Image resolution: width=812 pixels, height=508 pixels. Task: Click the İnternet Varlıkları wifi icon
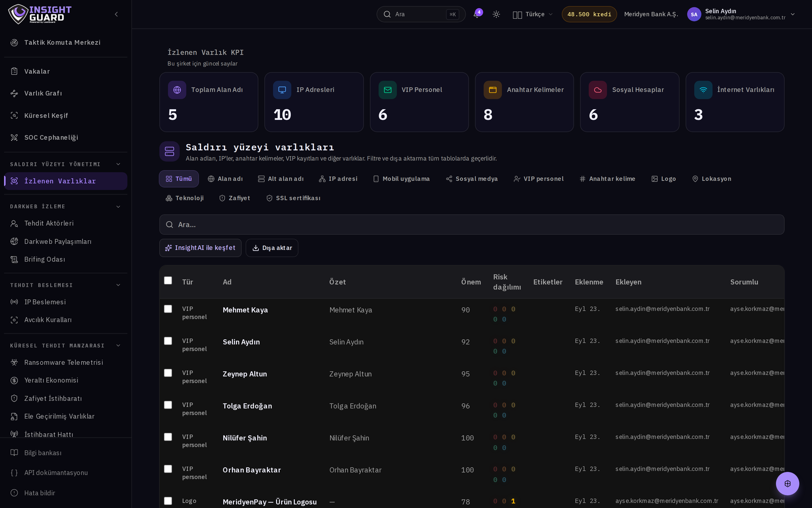click(703, 90)
